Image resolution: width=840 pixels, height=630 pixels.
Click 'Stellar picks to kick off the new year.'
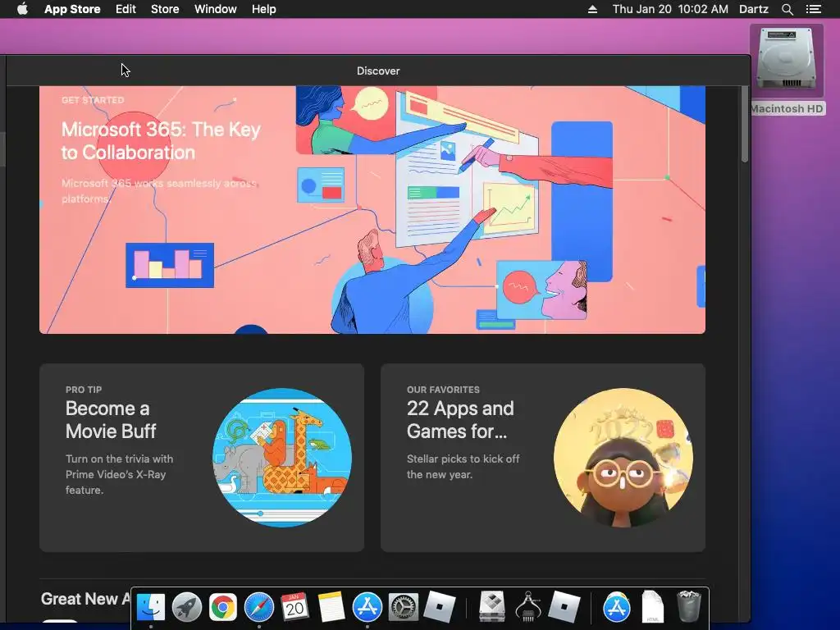[463, 467]
